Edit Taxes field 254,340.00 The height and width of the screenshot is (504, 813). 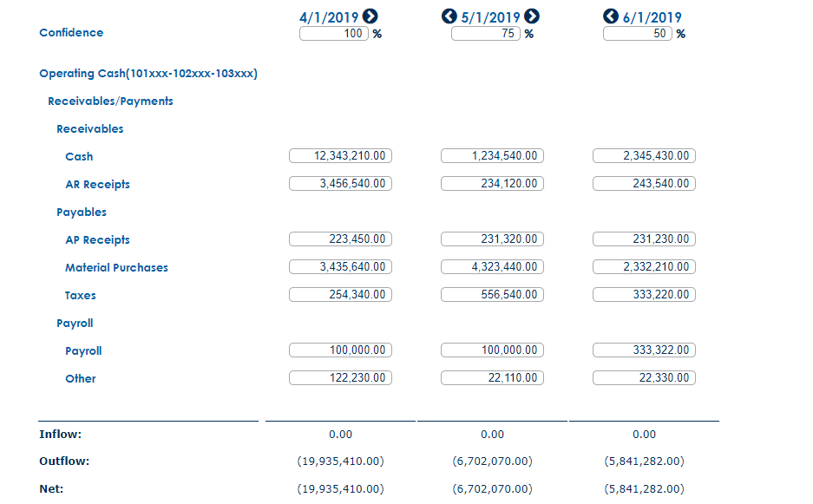point(341,295)
